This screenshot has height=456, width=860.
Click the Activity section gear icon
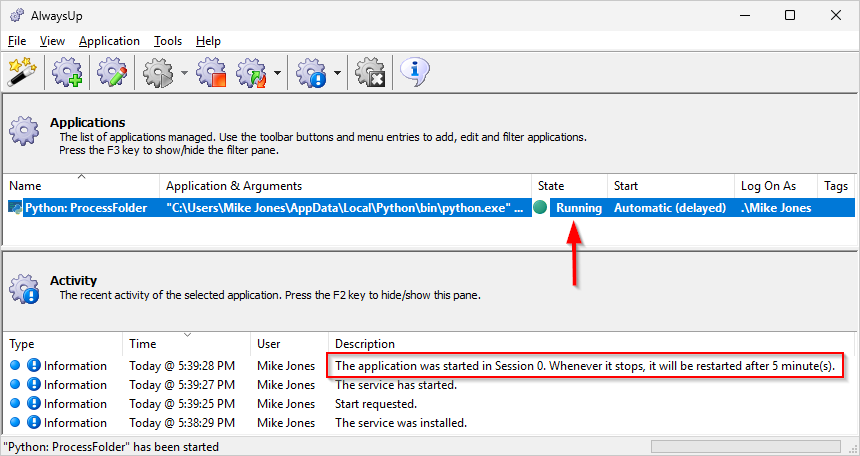coord(24,288)
